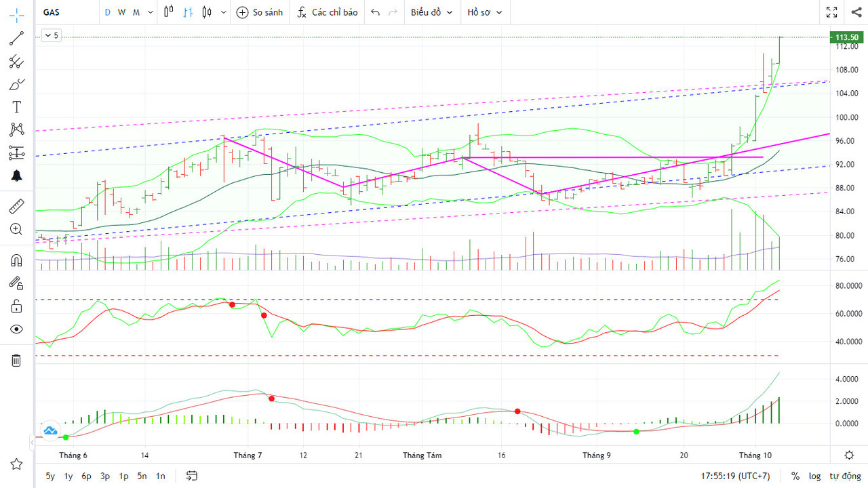Viewport: 868px width, 488px height.
Task: Open the forecast and measurement tools
Action: click(16, 152)
